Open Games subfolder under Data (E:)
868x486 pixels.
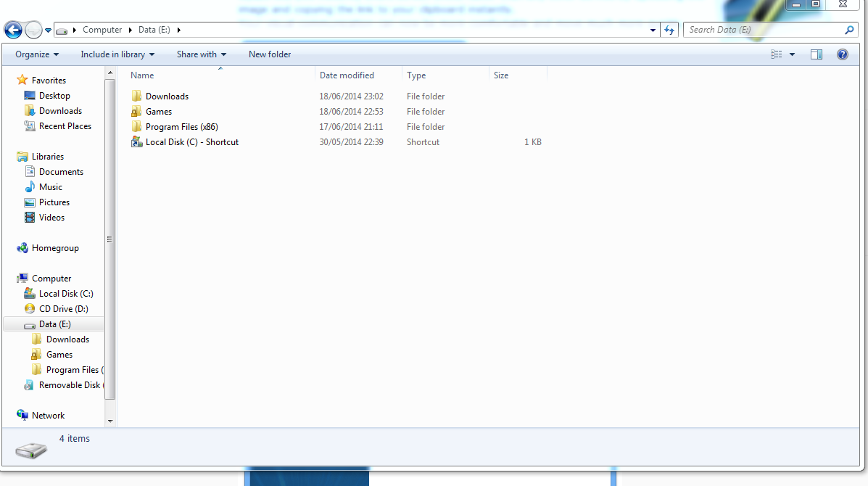click(59, 355)
